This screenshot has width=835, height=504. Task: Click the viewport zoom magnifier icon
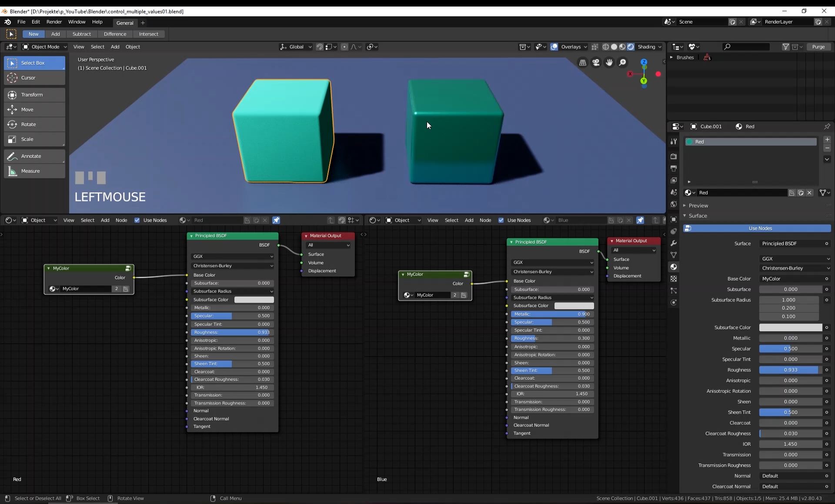(x=623, y=63)
